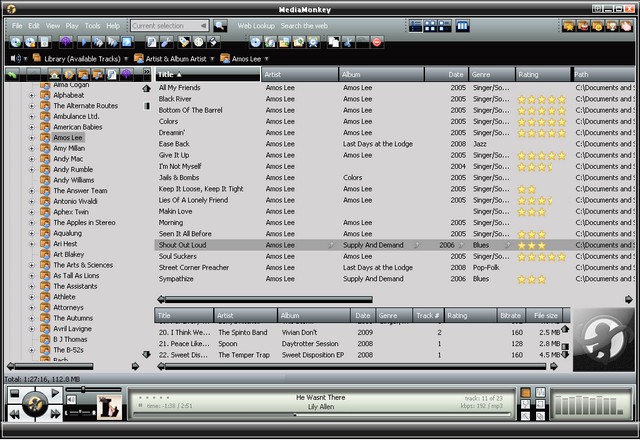Switch to details list view icon
Viewport: 640px width, 440px height.
(x=416, y=26)
